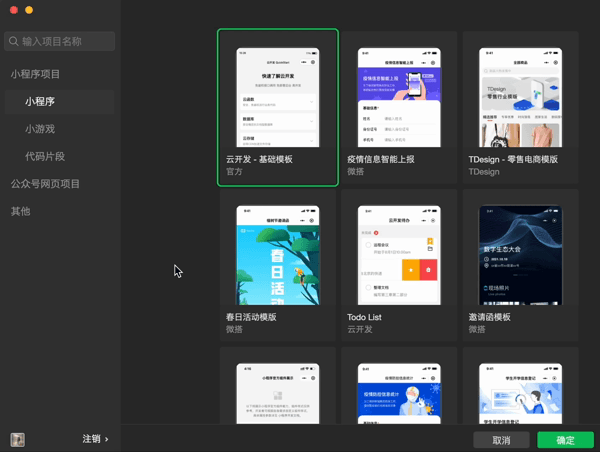The image size is (600, 452).
Task: Select the 学生开学信息登记 template thumbnail
Action: click(x=520, y=393)
